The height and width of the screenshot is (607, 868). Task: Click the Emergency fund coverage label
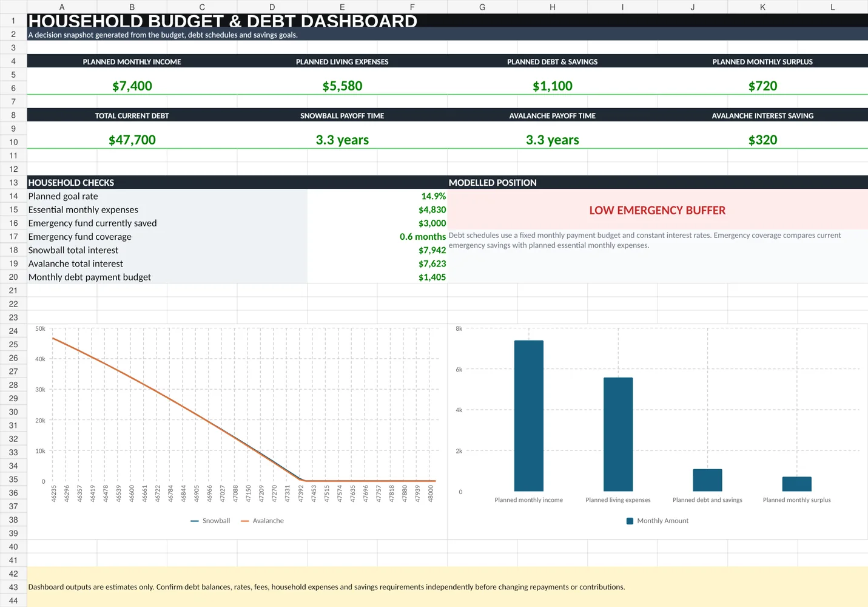[x=79, y=237]
